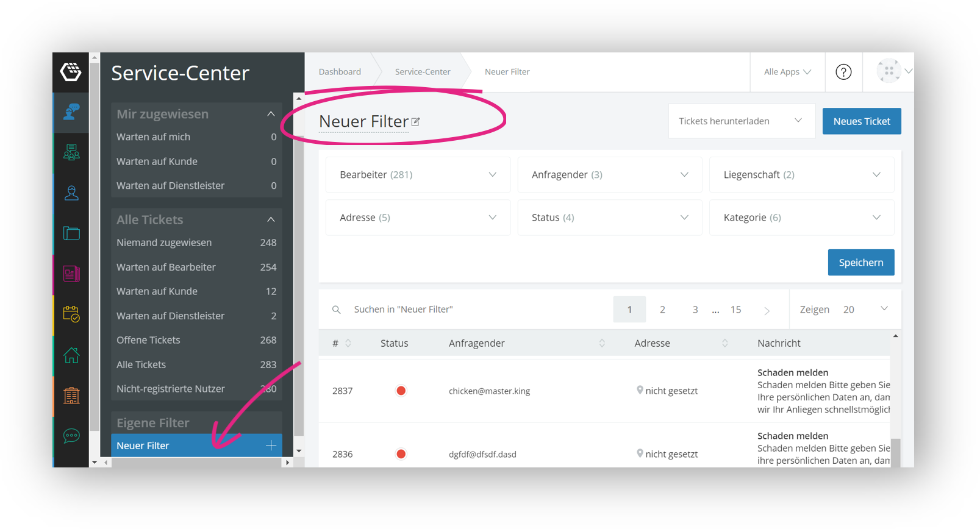The width and height of the screenshot is (980, 529).
Task: Select Warten auf mich under Mir zugewiesen
Action: pyautogui.click(x=196, y=137)
